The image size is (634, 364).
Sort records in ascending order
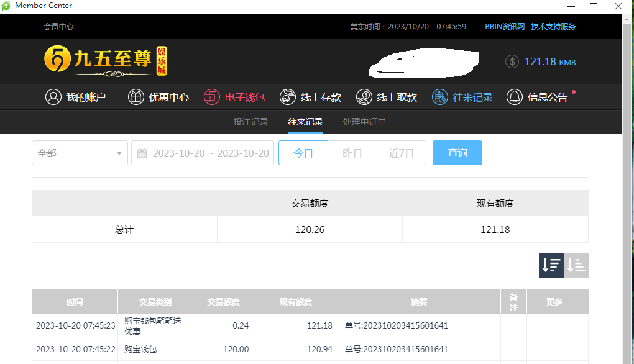pos(576,265)
